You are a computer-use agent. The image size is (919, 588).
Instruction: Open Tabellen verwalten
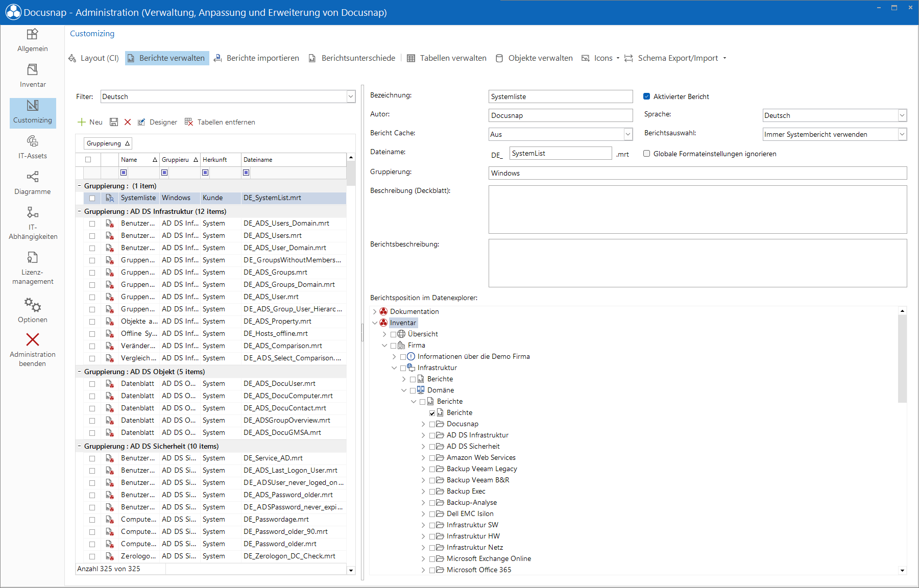(x=447, y=58)
